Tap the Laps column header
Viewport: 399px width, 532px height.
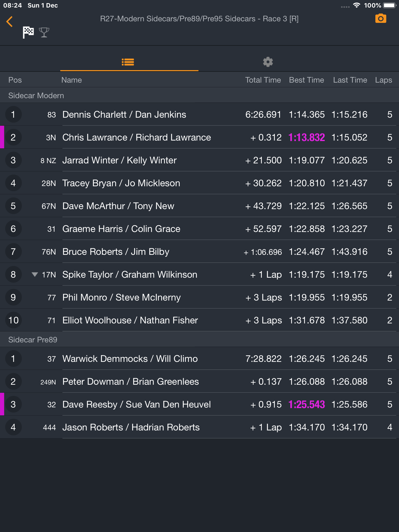coord(383,80)
